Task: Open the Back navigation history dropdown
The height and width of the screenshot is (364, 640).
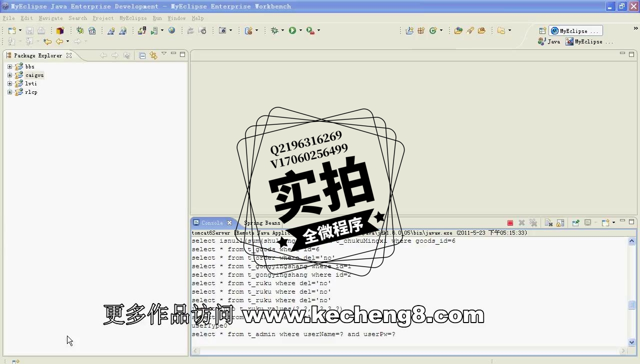Action: point(67,41)
